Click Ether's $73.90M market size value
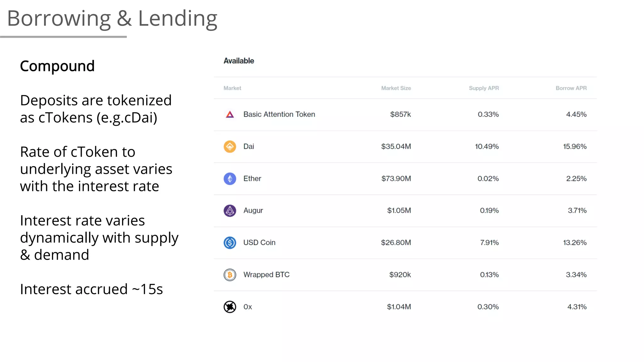 [x=396, y=178]
